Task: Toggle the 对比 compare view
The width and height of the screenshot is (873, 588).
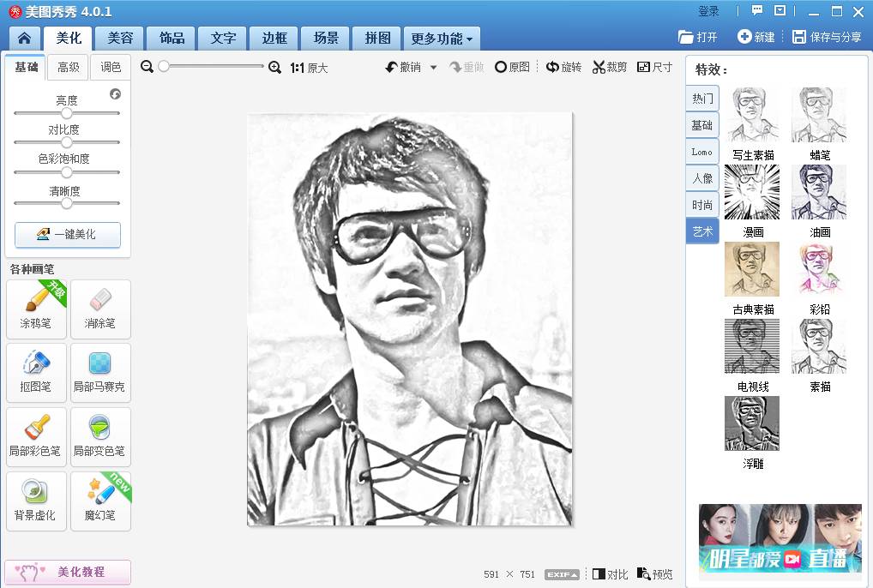Action: point(611,574)
